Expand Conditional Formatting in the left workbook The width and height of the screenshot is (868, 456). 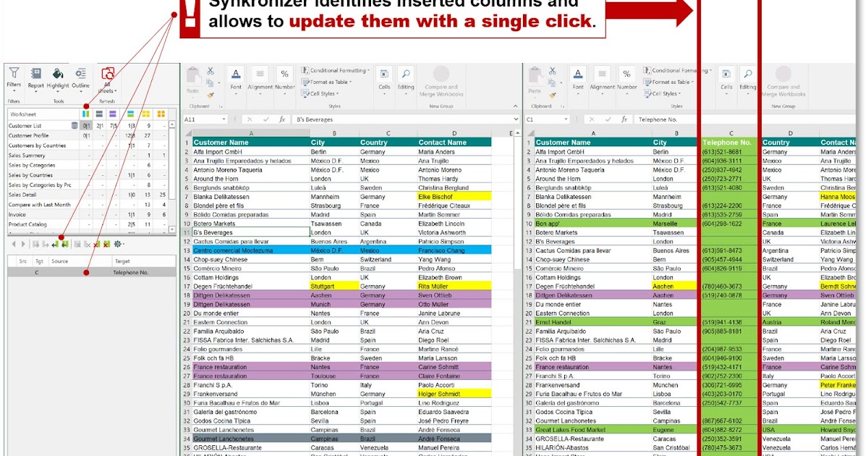click(336, 71)
